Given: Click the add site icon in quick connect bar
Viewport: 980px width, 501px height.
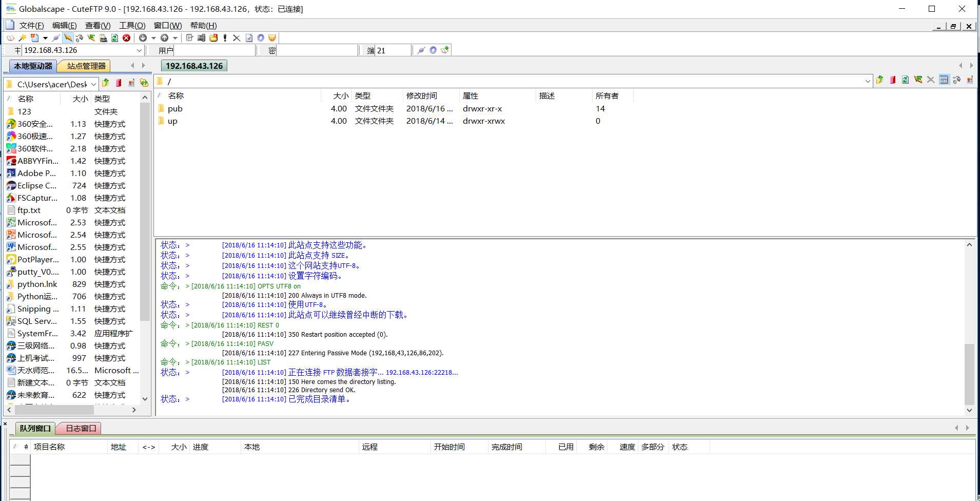Looking at the screenshot, I should coord(445,50).
